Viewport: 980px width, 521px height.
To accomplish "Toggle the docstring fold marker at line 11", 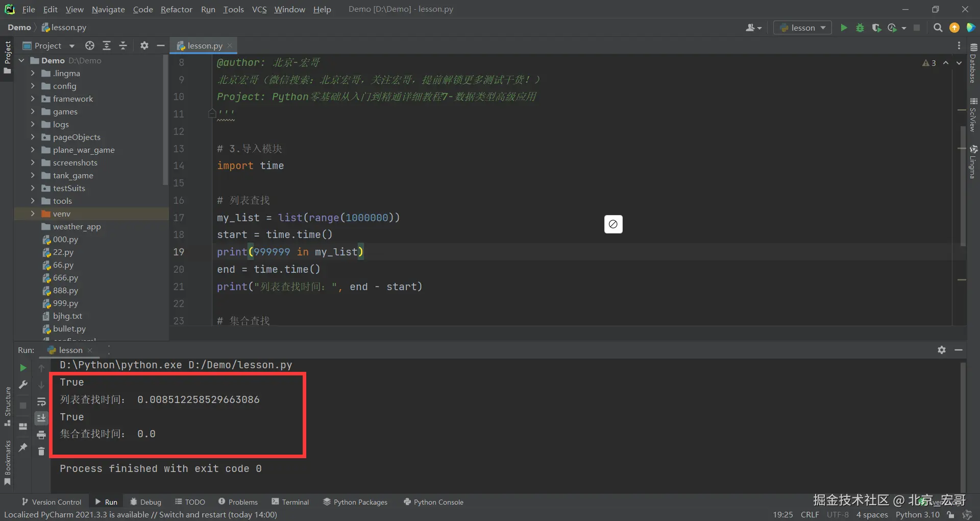I will tap(212, 113).
